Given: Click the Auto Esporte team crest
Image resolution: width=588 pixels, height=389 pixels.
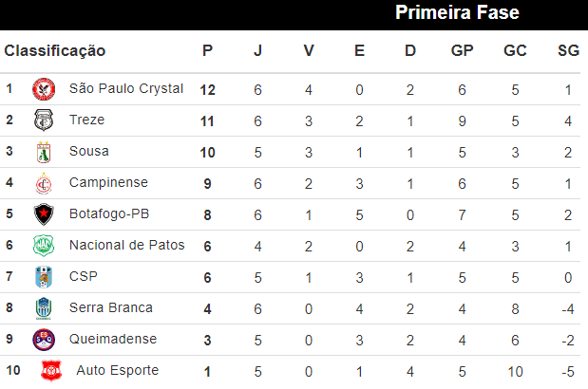Looking at the screenshot, I should [50, 371].
